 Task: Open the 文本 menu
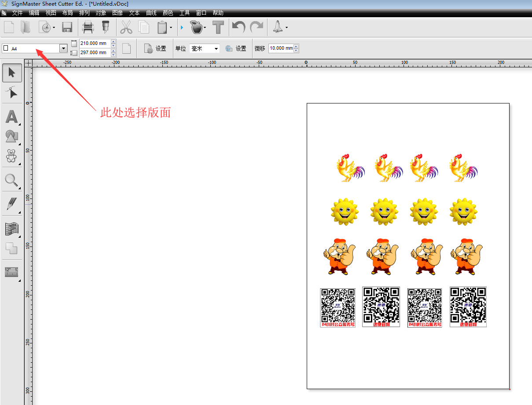(134, 13)
